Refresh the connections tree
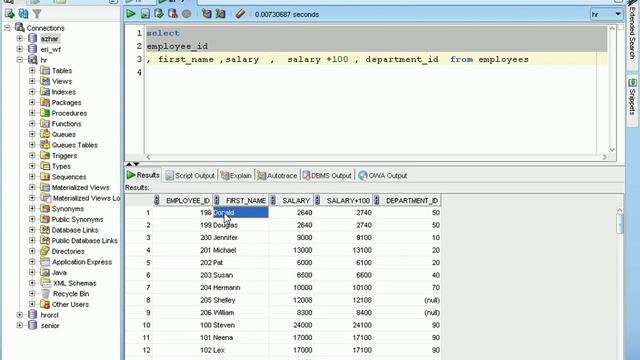 pyautogui.click(x=24, y=14)
